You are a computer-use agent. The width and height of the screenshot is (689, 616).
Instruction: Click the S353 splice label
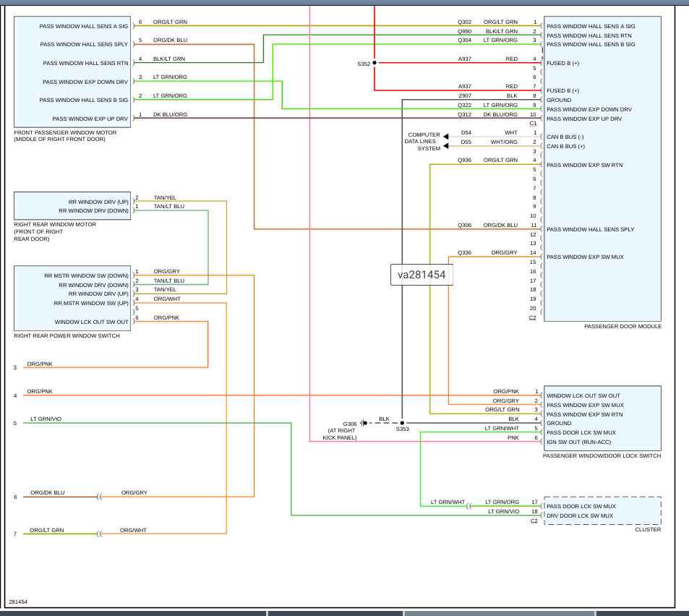[x=402, y=429]
